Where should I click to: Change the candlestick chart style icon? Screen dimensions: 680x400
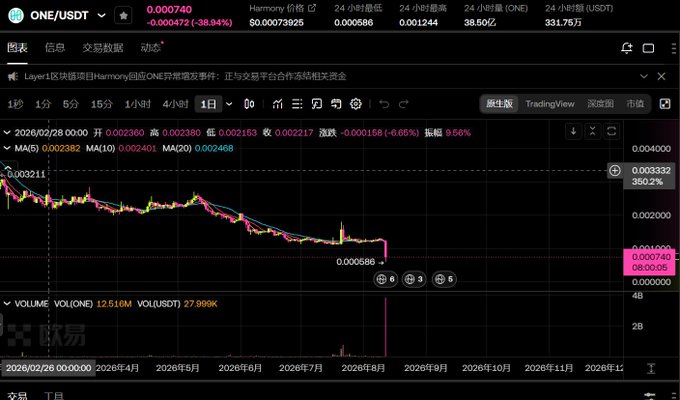[x=249, y=104]
